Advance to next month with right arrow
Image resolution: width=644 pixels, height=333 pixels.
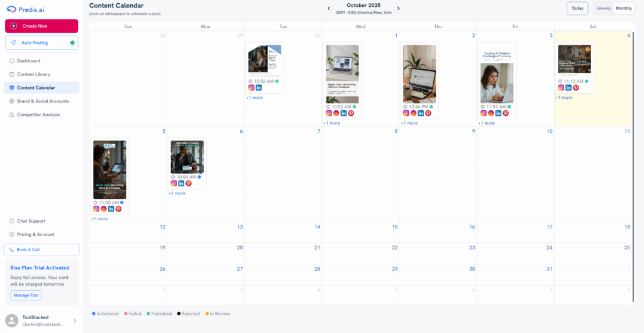click(x=398, y=8)
